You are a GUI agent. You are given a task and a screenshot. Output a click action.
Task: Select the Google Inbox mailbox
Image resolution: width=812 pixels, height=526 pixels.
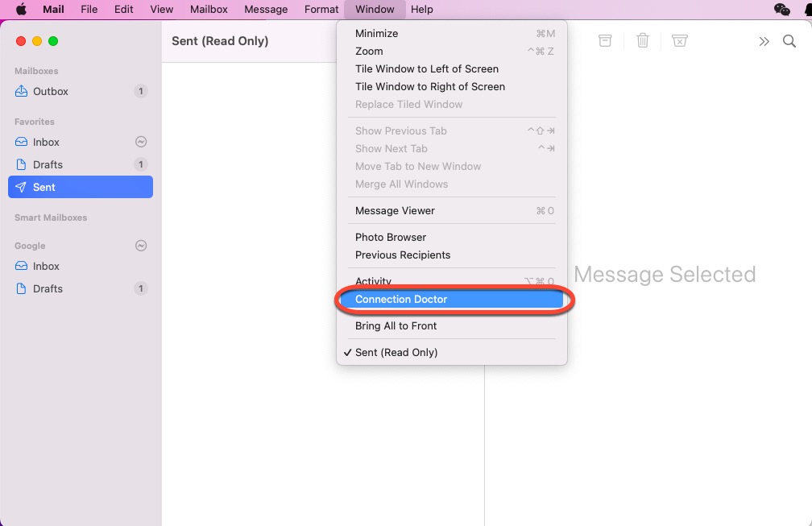[46, 266]
